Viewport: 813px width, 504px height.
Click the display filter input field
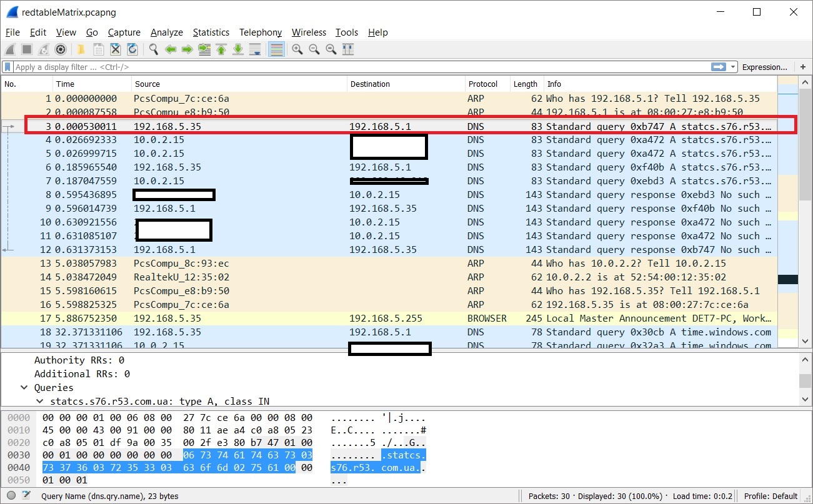click(x=356, y=67)
